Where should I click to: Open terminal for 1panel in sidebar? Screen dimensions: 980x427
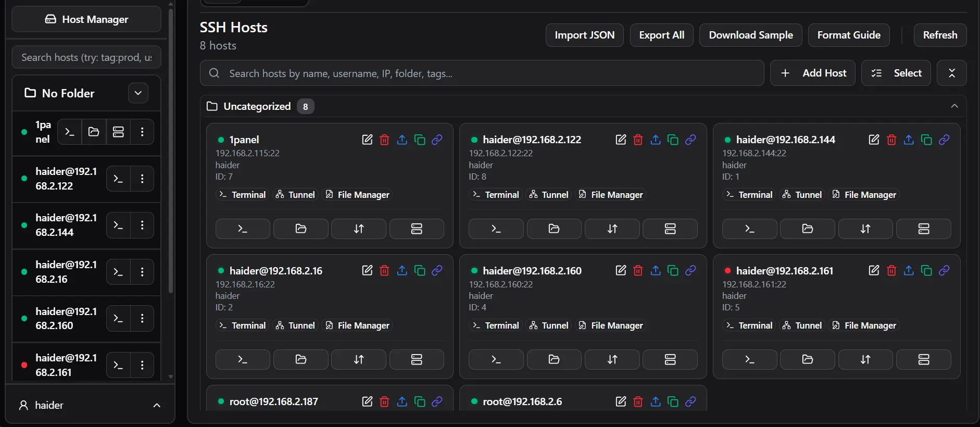click(69, 132)
